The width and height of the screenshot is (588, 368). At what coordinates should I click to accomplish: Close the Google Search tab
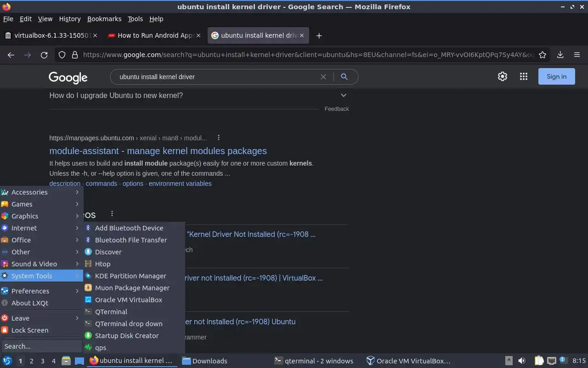pos(302,35)
